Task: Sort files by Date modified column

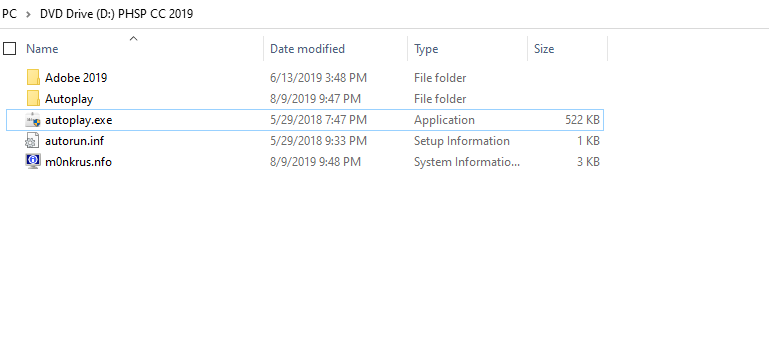Action: point(308,49)
